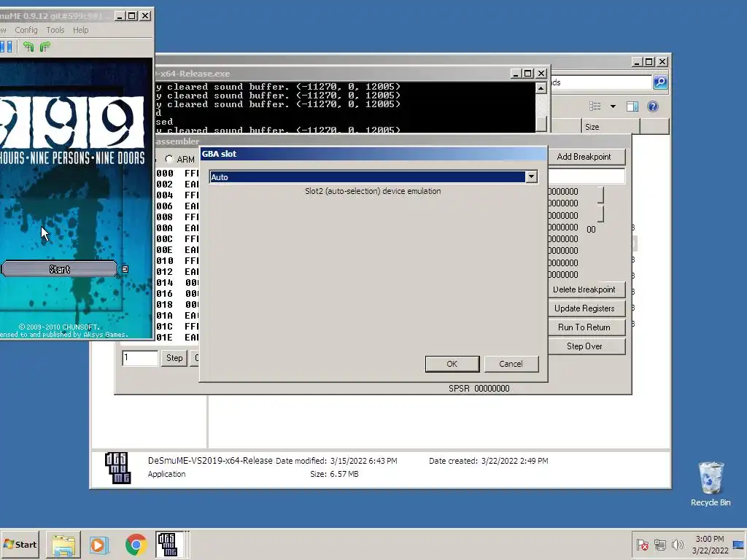Click the GBA slot dialog title bar
747x560 pixels.
click(x=373, y=154)
